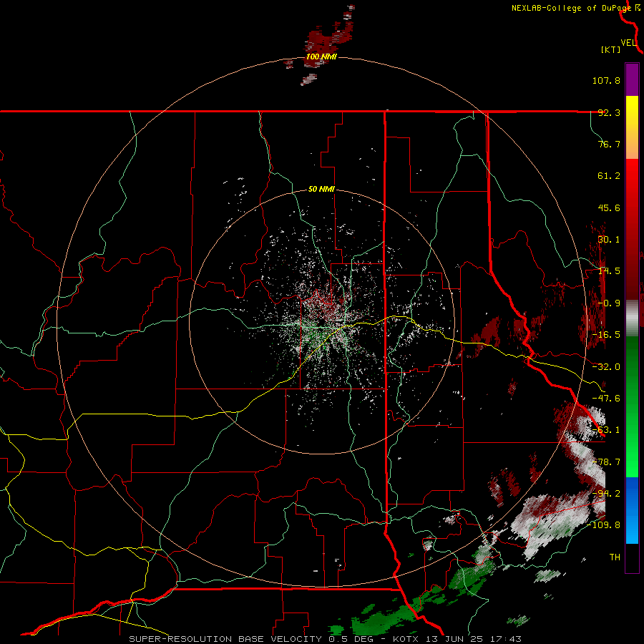644x644 pixels.
Task: Click the -78.7 value on the velocity scale
Action: point(606,462)
